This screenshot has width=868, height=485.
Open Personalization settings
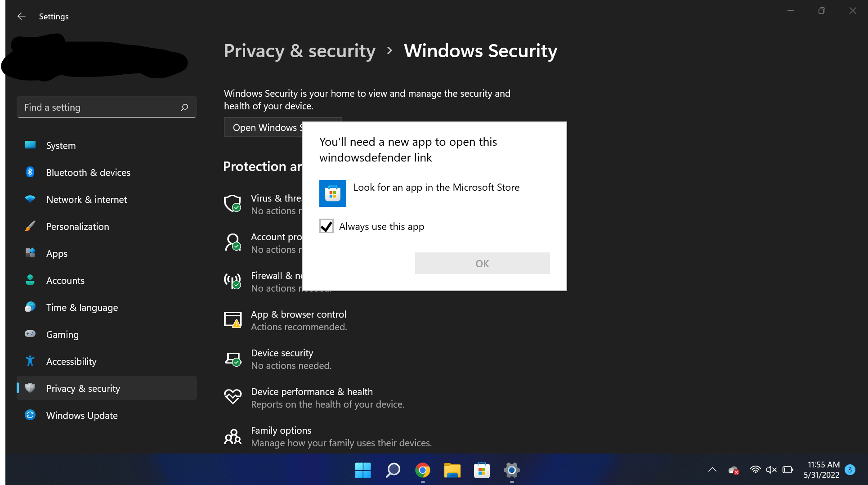tap(107, 226)
